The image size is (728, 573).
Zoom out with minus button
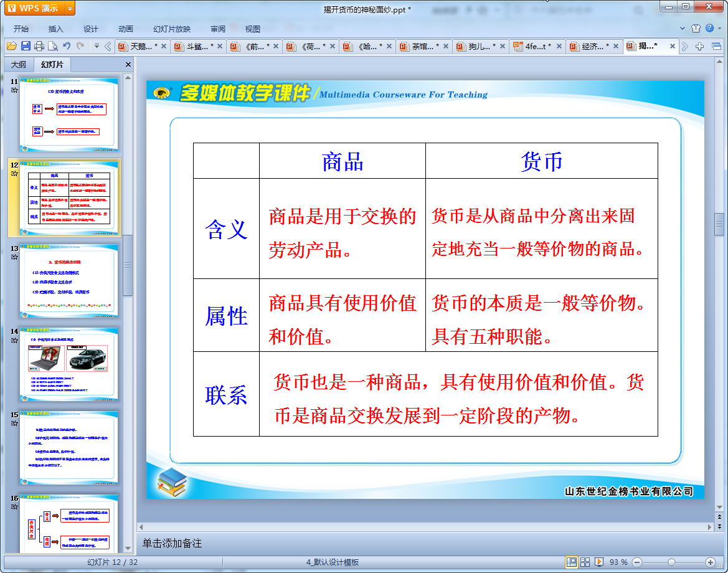click(x=638, y=562)
